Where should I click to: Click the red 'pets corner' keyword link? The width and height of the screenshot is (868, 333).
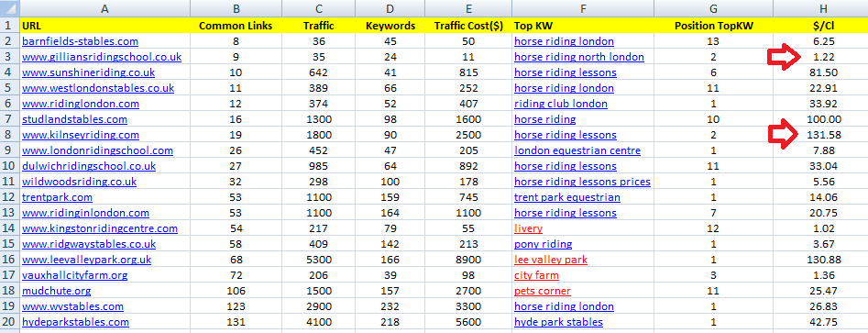(543, 291)
